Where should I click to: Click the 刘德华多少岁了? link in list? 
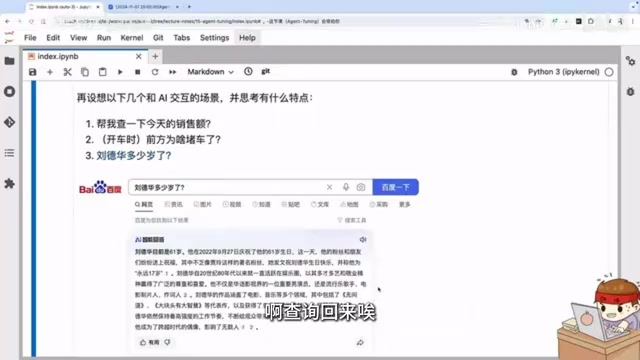133,156
